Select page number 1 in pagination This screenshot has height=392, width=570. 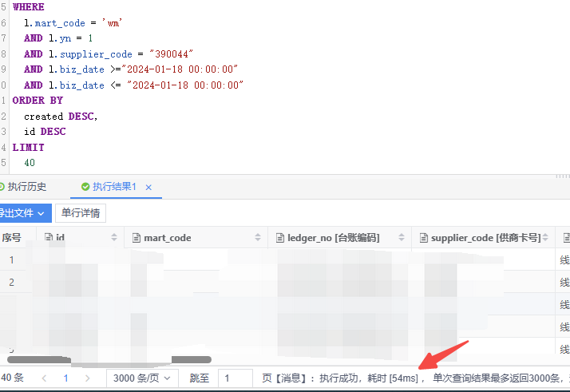click(x=65, y=378)
